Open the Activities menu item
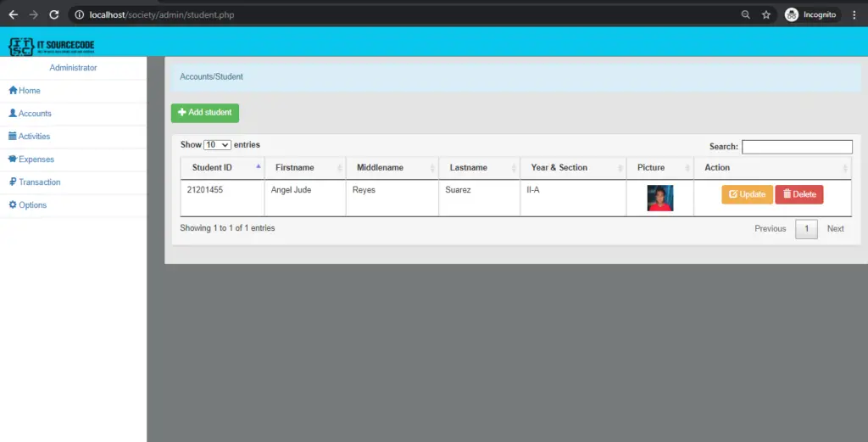Viewport: 868px width, 442px height. point(35,137)
